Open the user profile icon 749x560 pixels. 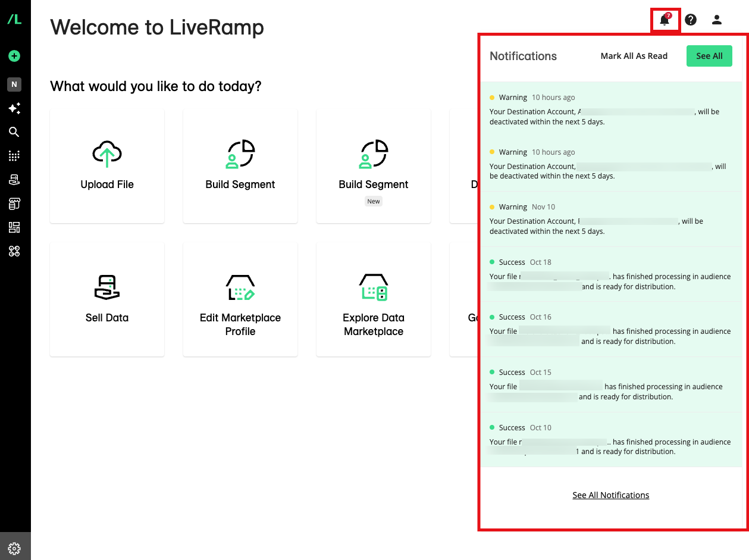point(717,20)
